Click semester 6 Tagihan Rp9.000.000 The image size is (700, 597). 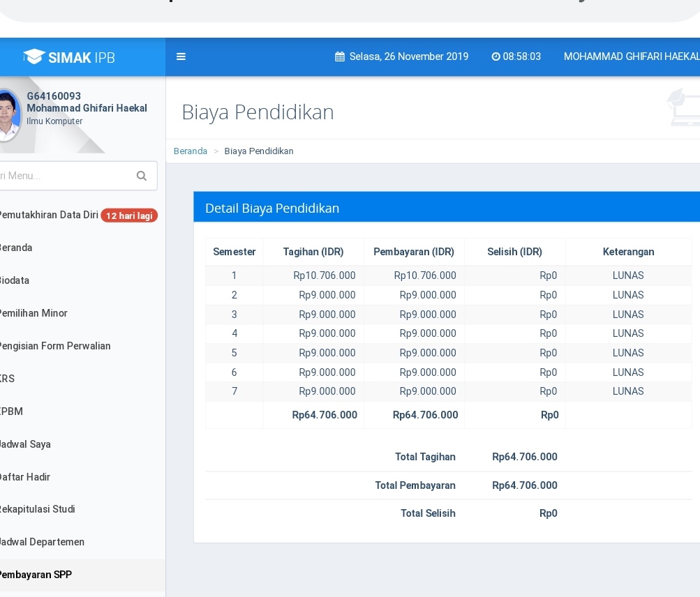coord(327,372)
